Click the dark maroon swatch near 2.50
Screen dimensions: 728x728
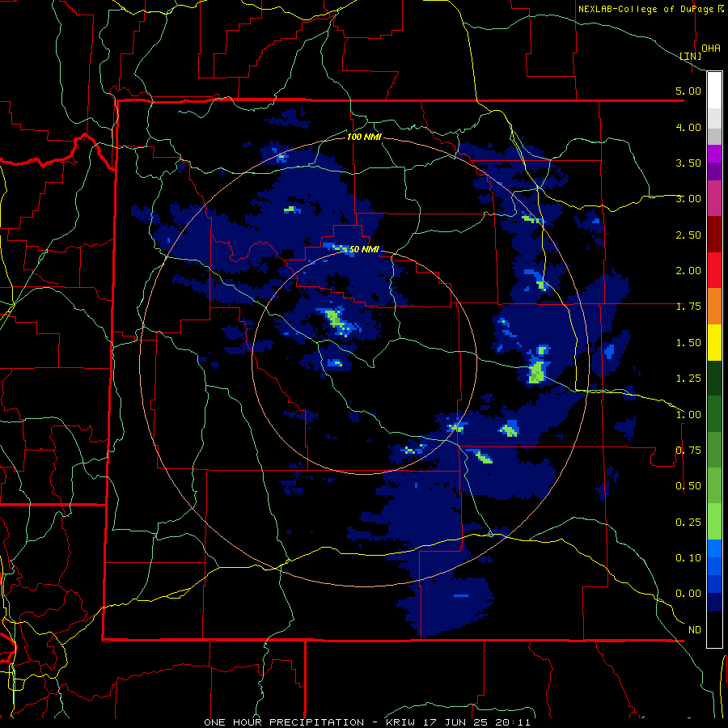[x=715, y=235]
